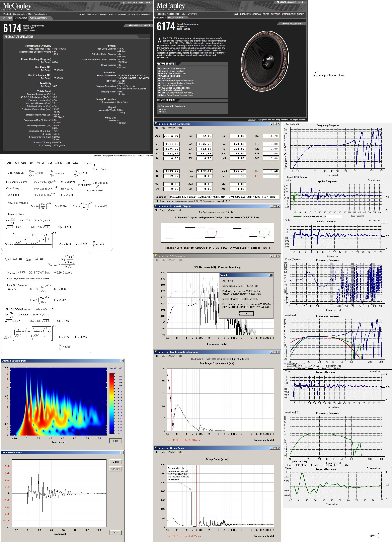Screen dimensions: 392x542
Task: Open Help menu in Group Delay window
Action: (x=180, y=452)
